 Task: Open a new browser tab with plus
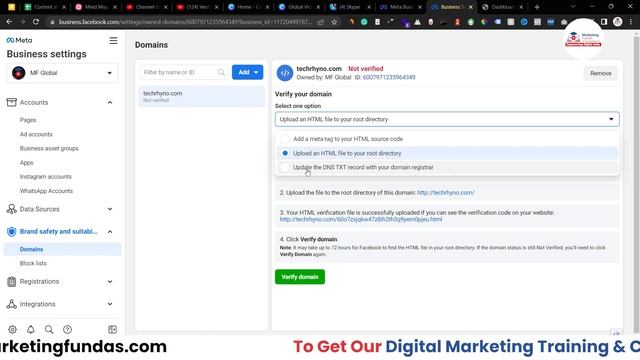click(537, 7)
